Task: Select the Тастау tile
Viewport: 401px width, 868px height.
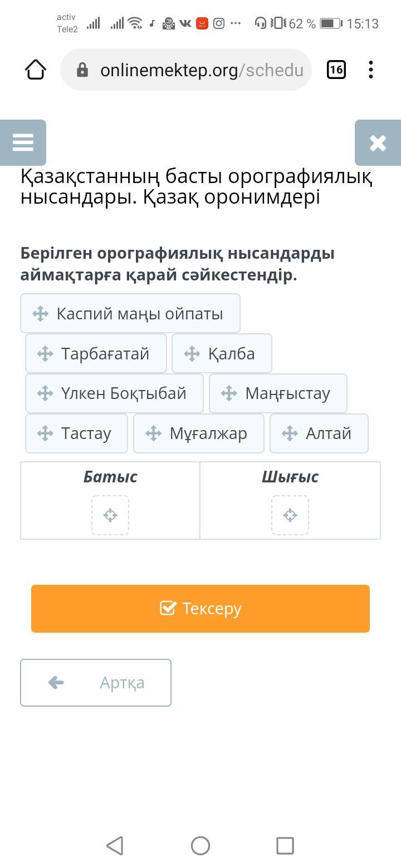Action: 76,433
